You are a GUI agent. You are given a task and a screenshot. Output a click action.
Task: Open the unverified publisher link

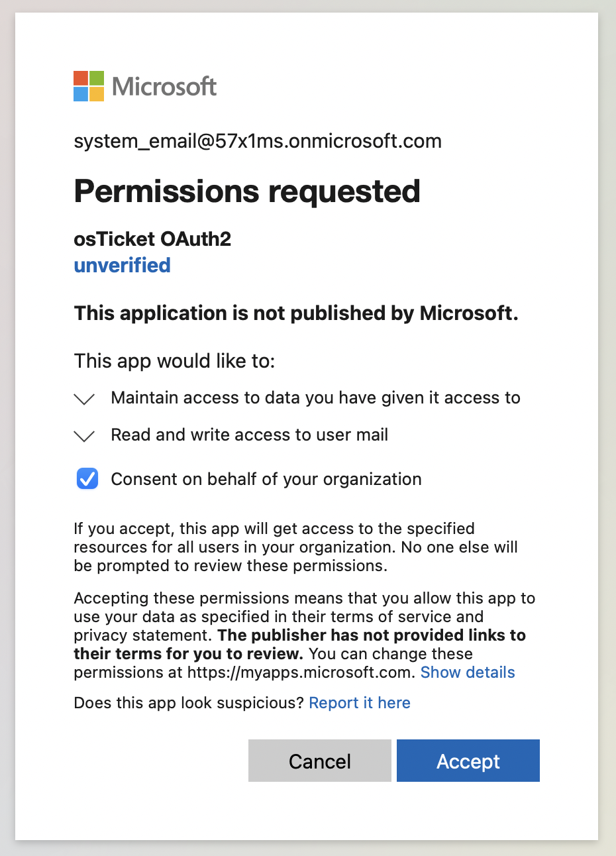(x=123, y=265)
